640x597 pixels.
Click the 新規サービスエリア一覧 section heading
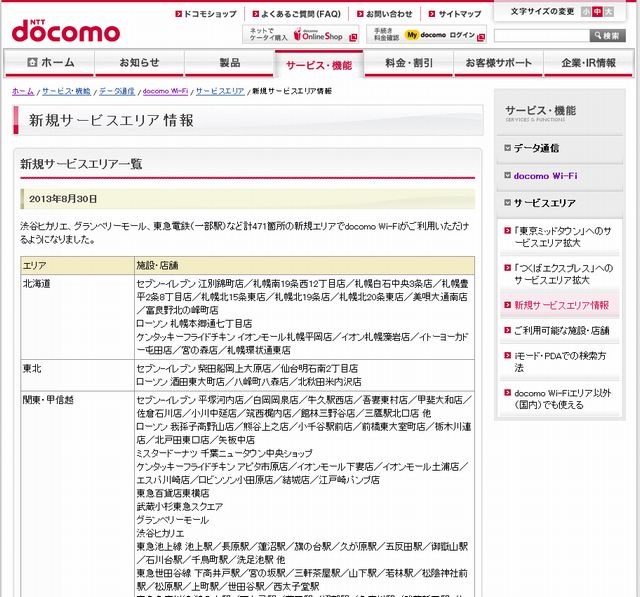[81, 164]
